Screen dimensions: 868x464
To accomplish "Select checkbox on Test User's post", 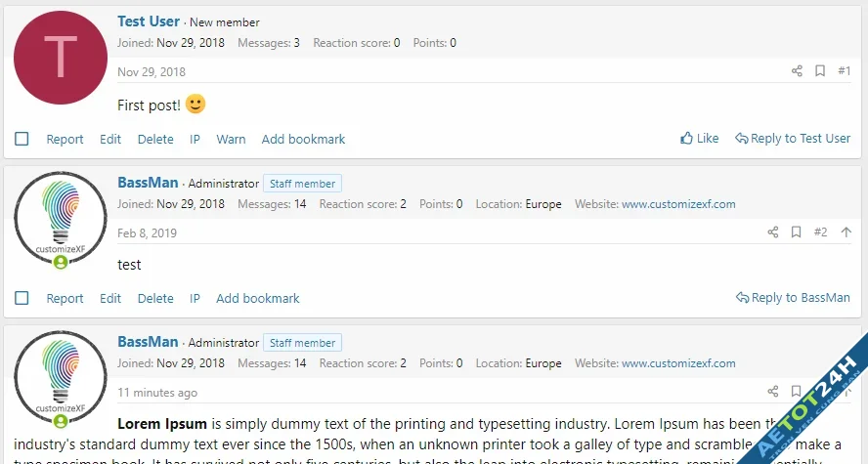I will click(x=22, y=139).
